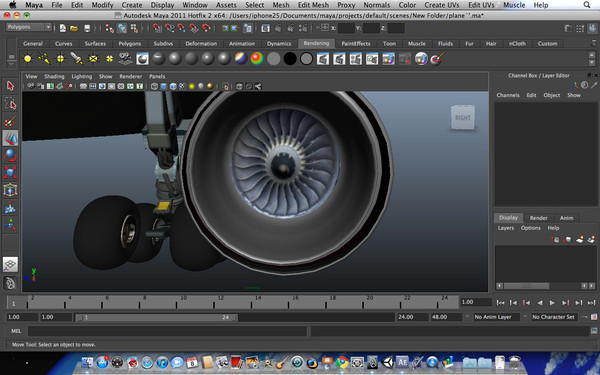Viewport: 600px width, 375px height.
Task: Select the Move Tool in toolbox
Action: (10, 138)
